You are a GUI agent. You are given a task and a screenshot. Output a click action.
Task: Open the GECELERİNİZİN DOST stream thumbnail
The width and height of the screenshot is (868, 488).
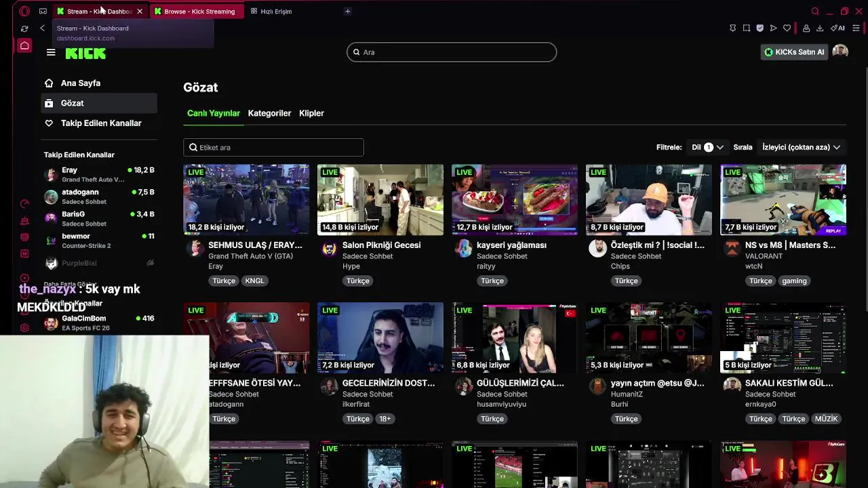point(380,338)
